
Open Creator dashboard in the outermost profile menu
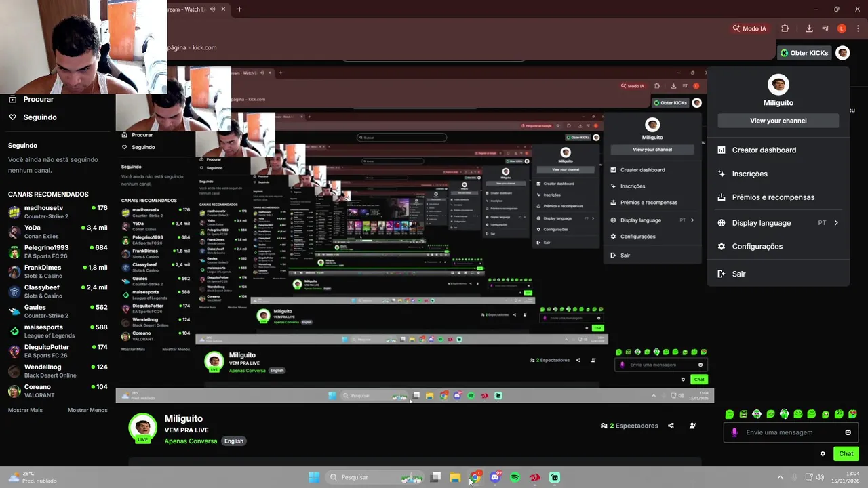pos(778,150)
